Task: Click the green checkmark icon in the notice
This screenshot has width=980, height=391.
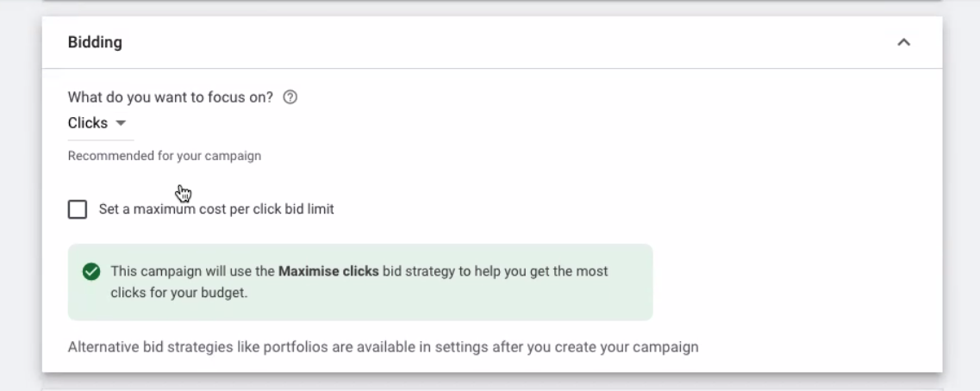Action: click(x=91, y=271)
